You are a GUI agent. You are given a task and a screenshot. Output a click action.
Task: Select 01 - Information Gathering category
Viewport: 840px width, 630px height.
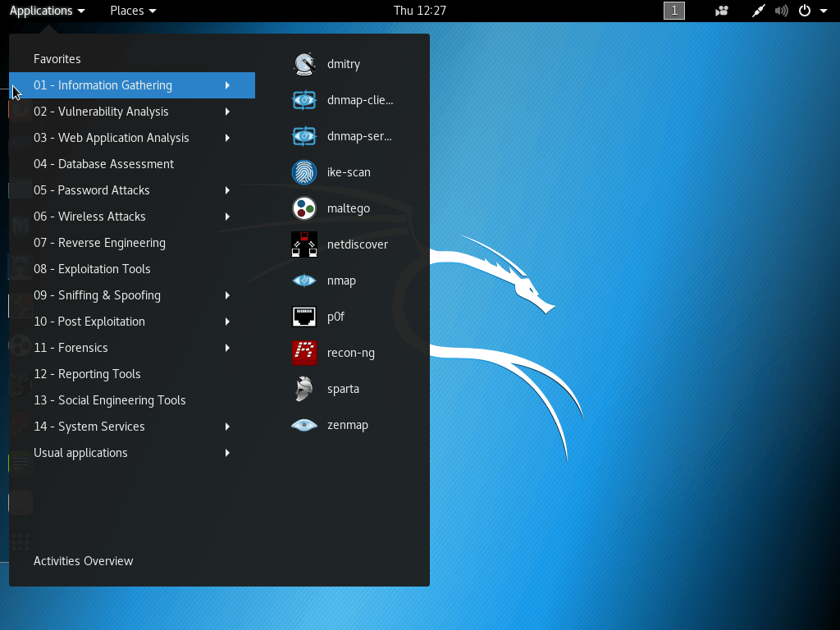(x=132, y=85)
